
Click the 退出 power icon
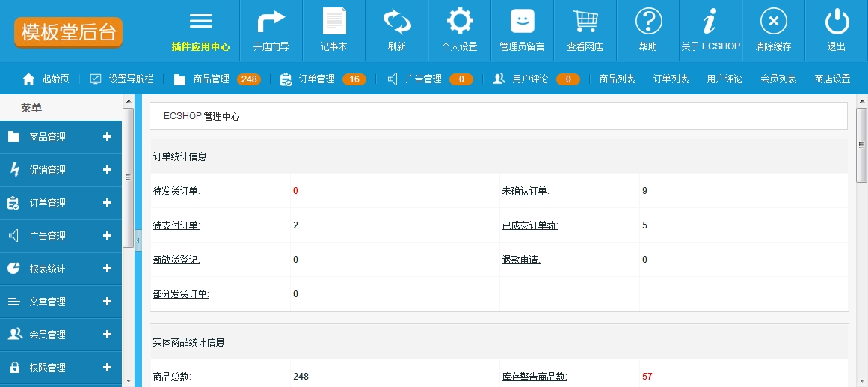tap(837, 22)
